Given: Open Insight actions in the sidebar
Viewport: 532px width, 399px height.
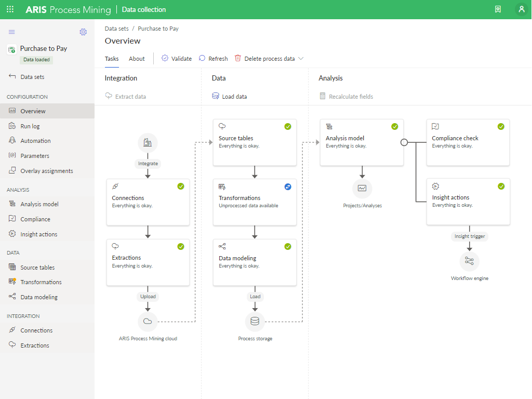Looking at the screenshot, I should pyautogui.click(x=47, y=234).
